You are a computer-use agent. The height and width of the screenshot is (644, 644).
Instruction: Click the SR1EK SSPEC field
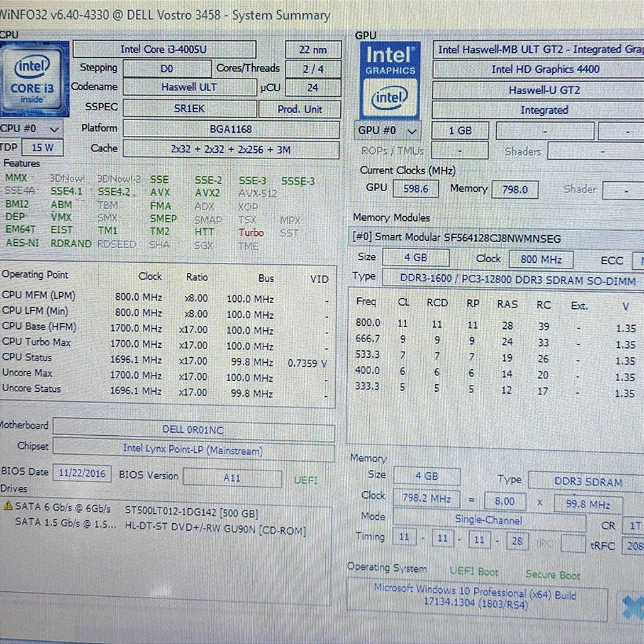click(189, 109)
